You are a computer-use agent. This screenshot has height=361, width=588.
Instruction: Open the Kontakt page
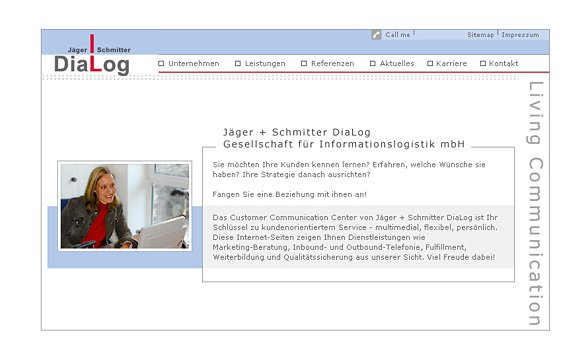(x=504, y=63)
